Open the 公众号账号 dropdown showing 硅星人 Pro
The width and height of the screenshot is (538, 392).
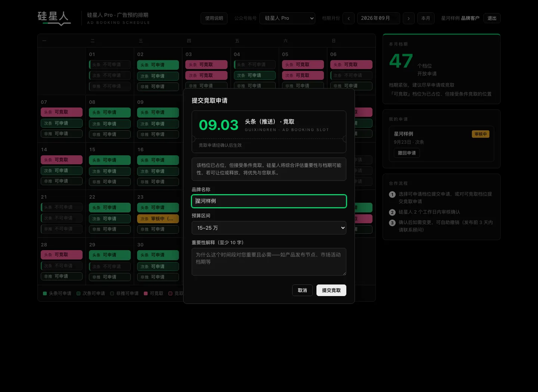287,18
